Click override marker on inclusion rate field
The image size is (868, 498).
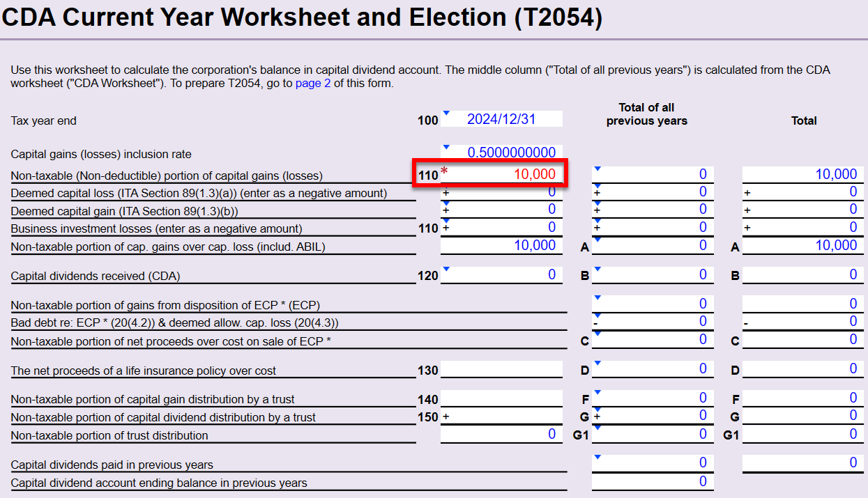tap(446, 147)
